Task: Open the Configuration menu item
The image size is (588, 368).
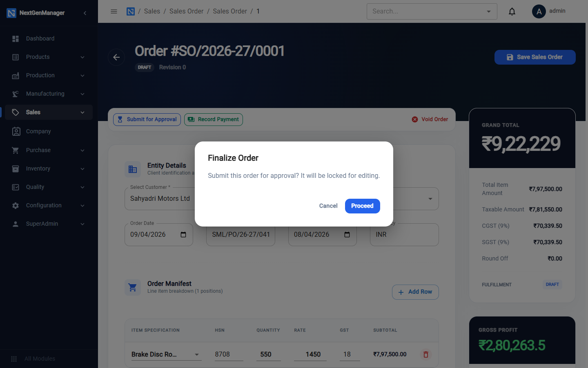Action: coord(49,206)
